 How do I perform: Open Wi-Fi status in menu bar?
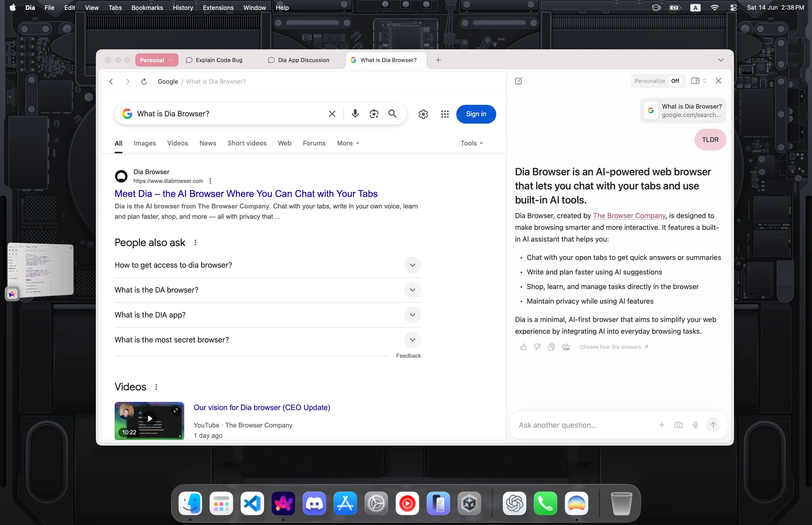714,8
